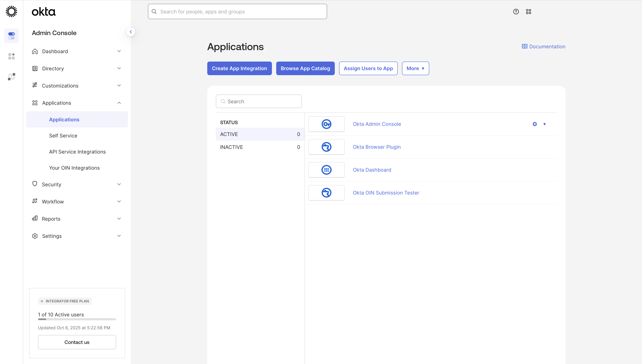Click the add-apps icon in left rail
642x364 pixels.
(11, 56)
